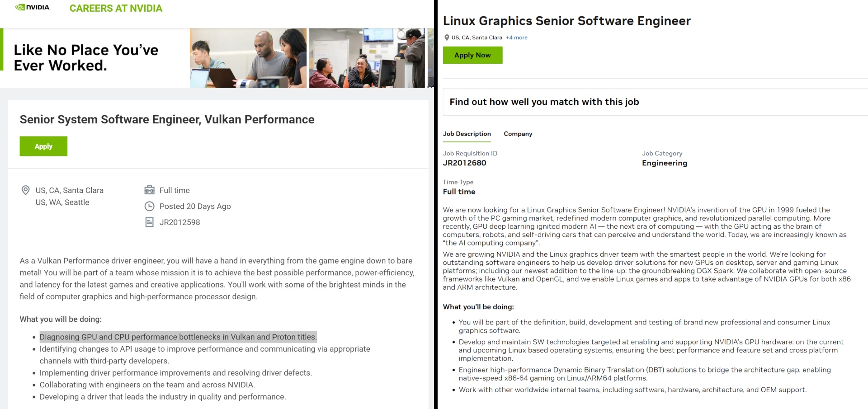Click the Linux Graphics Senior Software Engineer heading

coord(566,21)
